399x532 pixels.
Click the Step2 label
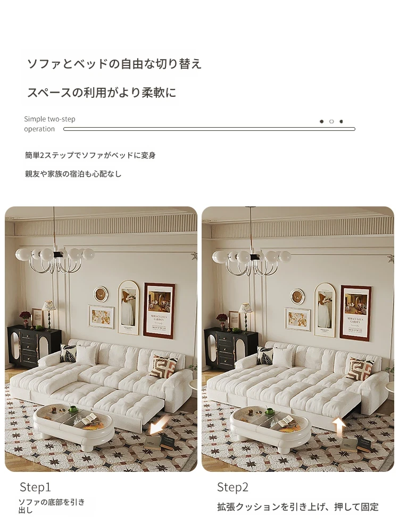233,487
